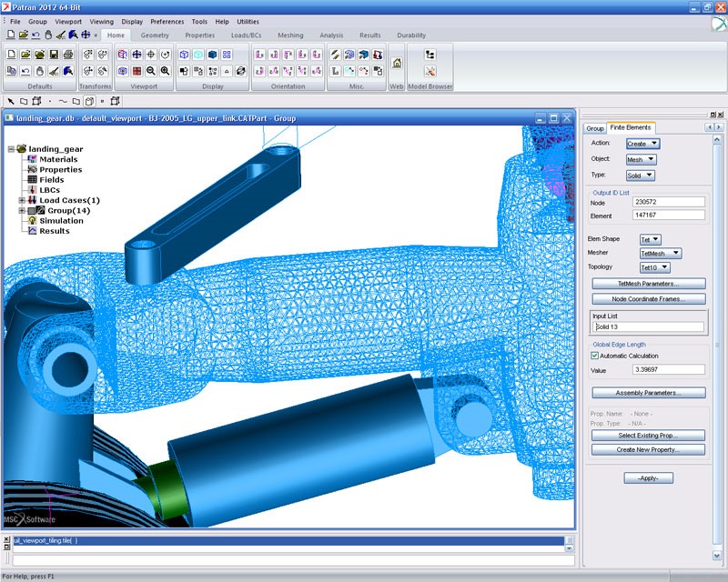This screenshot has height=582, width=728.
Task: Click the Node ID input field
Action: [669, 202]
